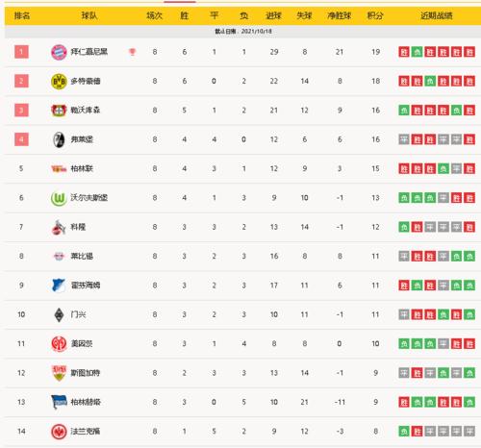Viewport: 481px width, 448px height.
Task: Sort table by 积分 column header
Action: point(375,15)
